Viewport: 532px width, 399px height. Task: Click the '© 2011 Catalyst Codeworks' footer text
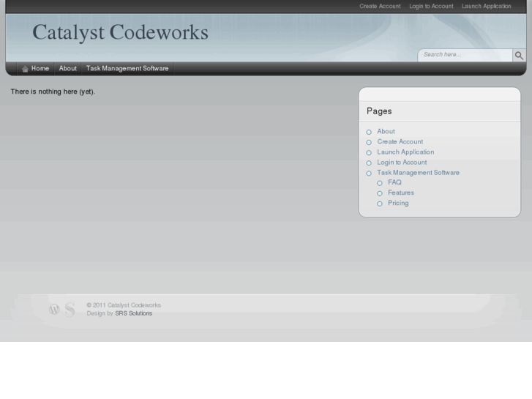click(124, 305)
